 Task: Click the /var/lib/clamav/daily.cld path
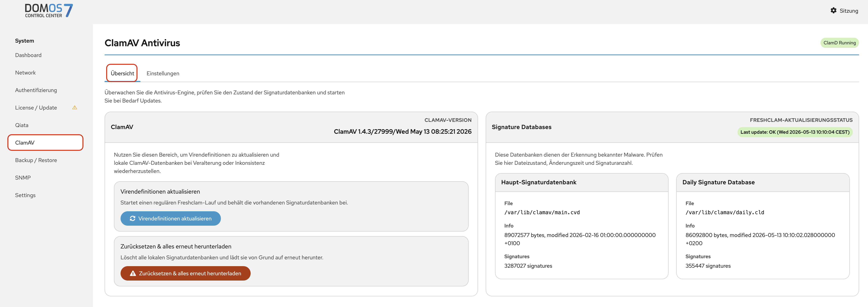click(724, 212)
